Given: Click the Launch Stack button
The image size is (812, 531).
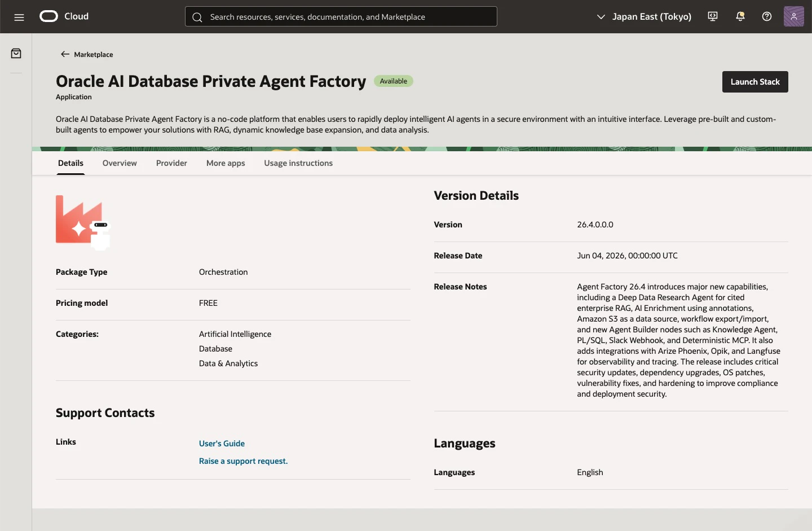Looking at the screenshot, I should pos(755,82).
